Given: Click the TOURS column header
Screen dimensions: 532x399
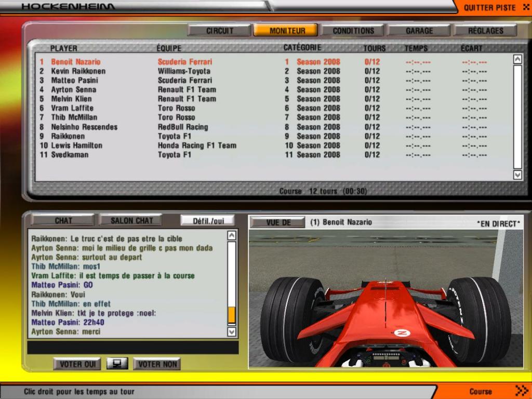Looking at the screenshot, I should (x=374, y=48).
